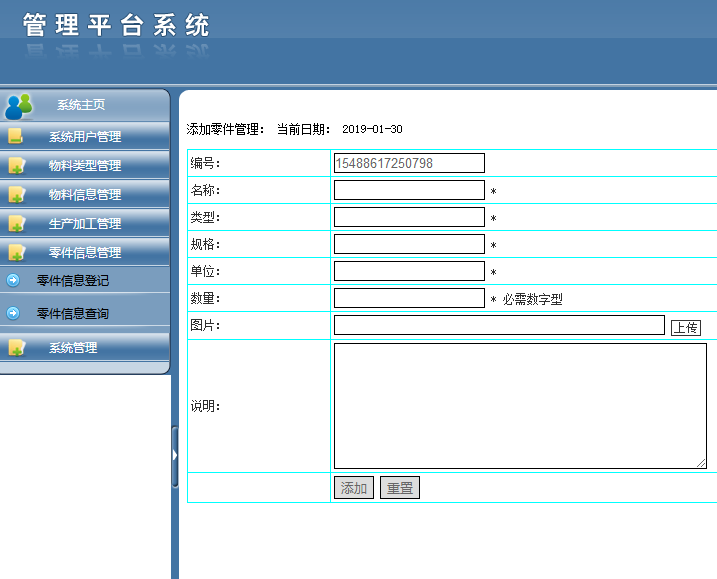Click the users icon beside 系统主页
The image size is (717, 579).
[19, 106]
